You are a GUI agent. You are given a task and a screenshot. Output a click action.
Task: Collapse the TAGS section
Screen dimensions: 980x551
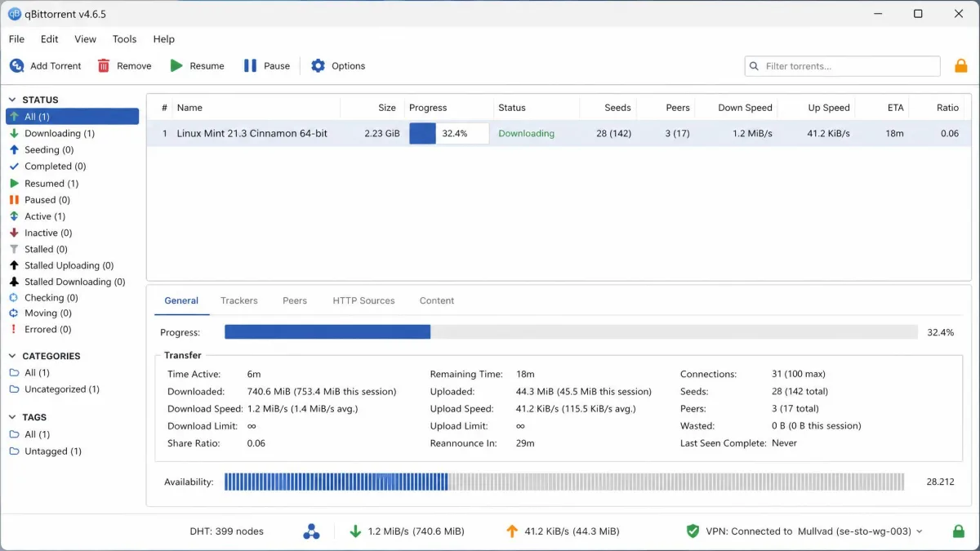click(12, 417)
